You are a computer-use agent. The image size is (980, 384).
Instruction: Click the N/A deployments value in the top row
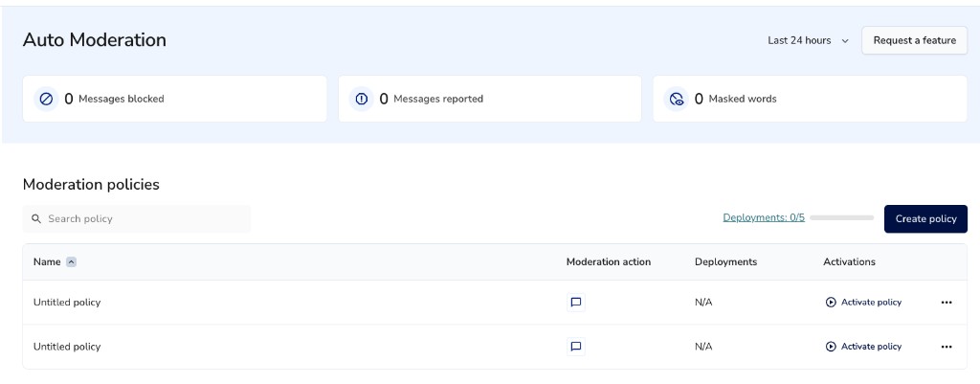click(703, 302)
